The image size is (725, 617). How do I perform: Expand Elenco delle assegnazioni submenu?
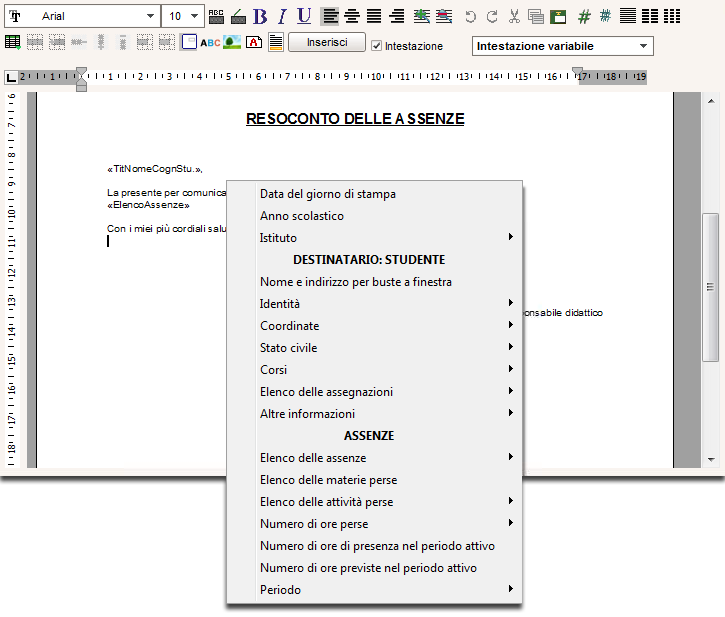(x=375, y=392)
